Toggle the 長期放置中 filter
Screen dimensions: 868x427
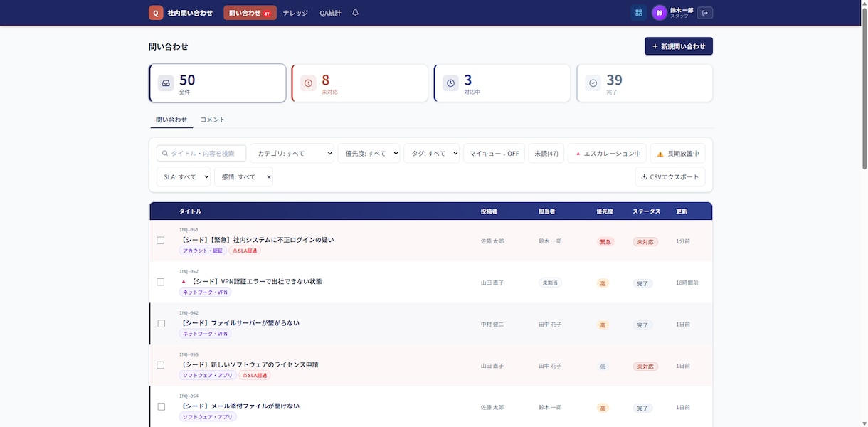point(677,154)
